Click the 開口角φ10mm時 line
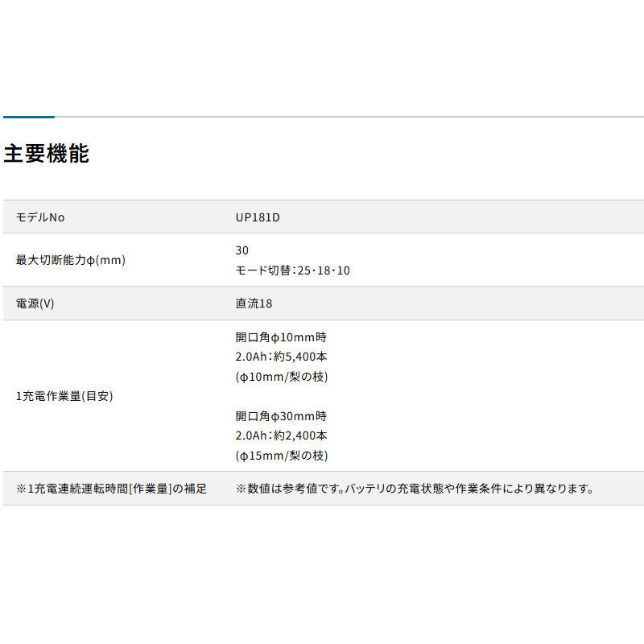644x644 pixels. tap(281, 337)
